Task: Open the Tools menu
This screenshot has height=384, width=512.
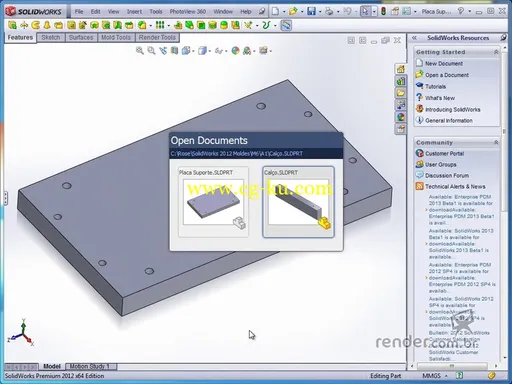Action: [156, 11]
